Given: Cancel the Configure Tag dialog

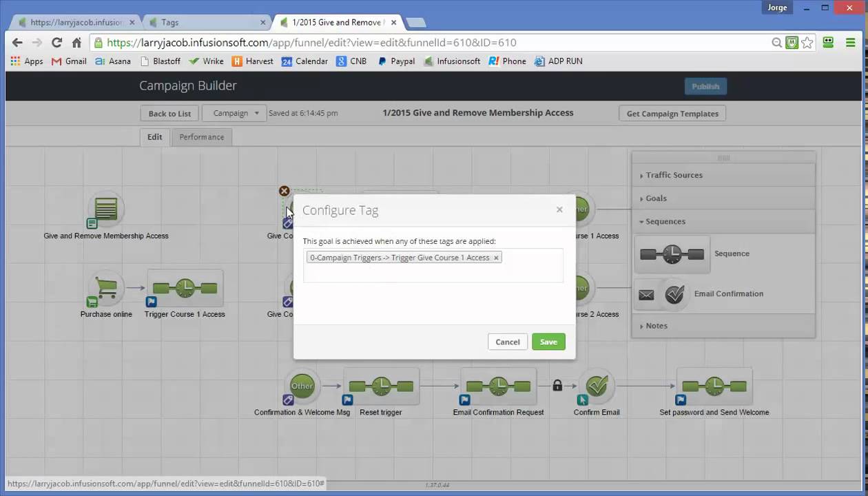Looking at the screenshot, I should (x=508, y=342).
